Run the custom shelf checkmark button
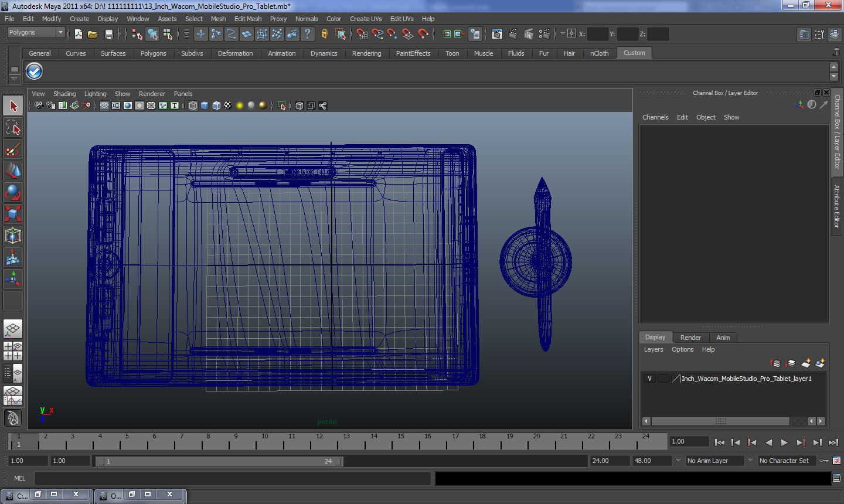844x504 pixels. 35,71
